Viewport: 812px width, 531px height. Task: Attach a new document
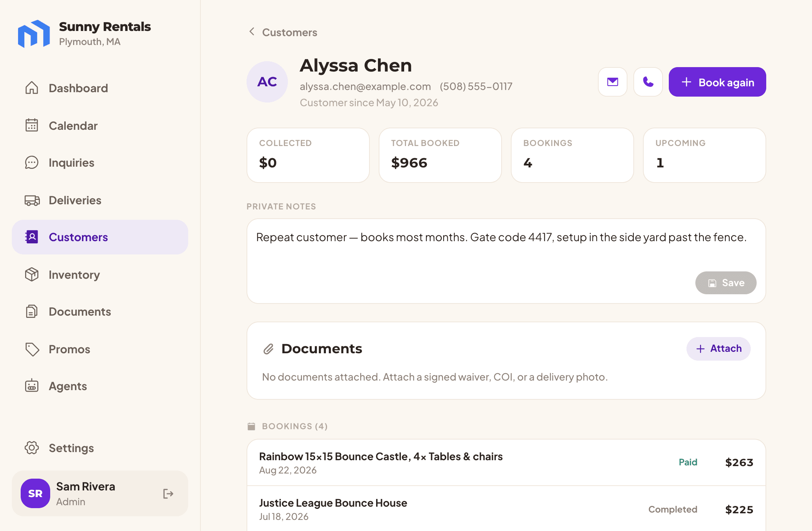coord(718,348)
